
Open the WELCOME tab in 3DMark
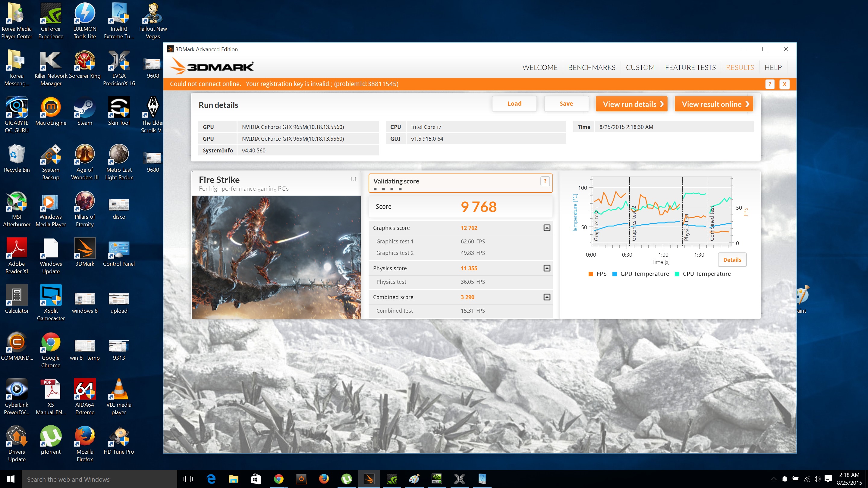[540, 67]
